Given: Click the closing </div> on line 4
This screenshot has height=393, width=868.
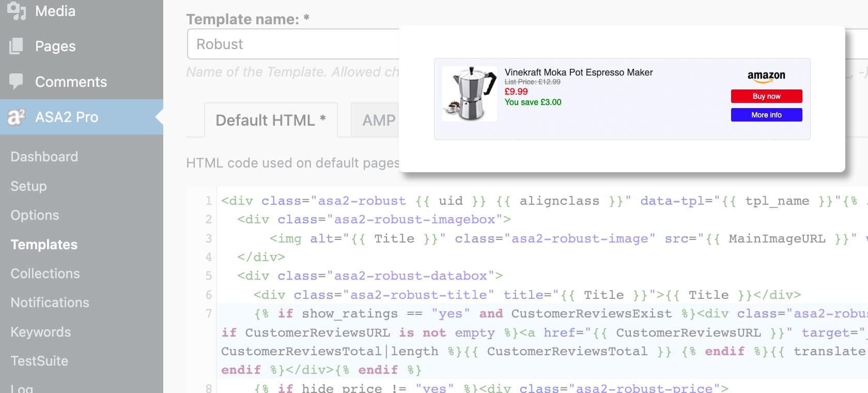Looking at the screenshot, I should tap(261, 257).
